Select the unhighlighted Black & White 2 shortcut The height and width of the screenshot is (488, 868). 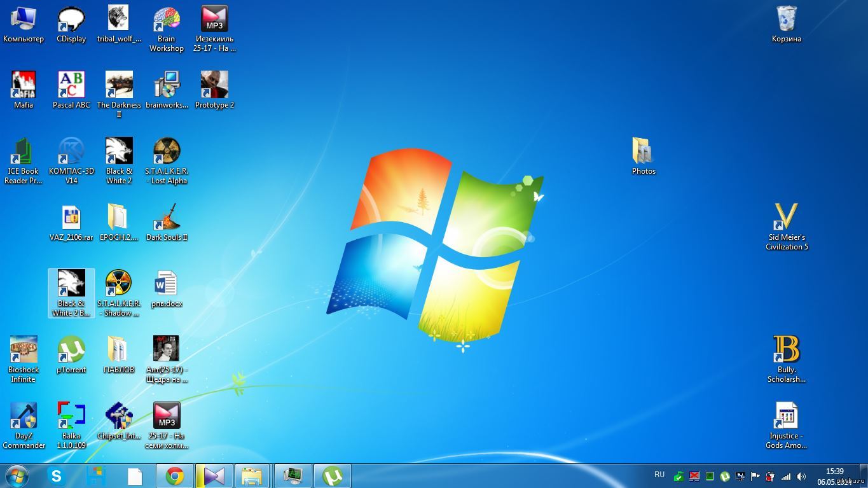(x=119, y=162)
